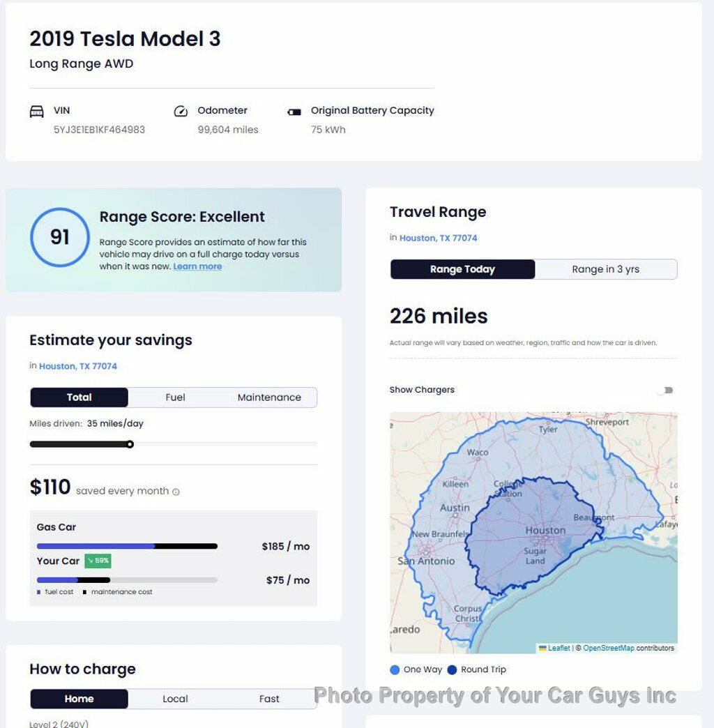The height and width of the screenshot is (728, 714).
Task: Adjust the miles driven slider
Action: (130, 443)
